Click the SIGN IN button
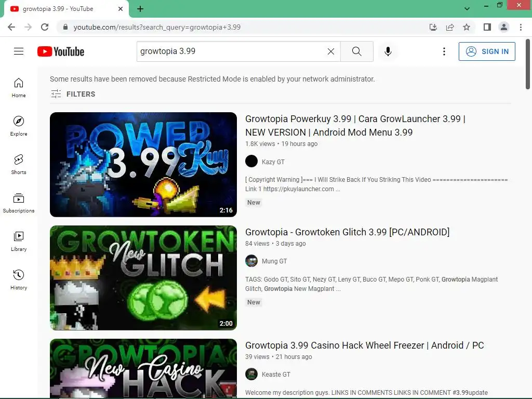Screen dimensions: 532x399 point(487,51)
